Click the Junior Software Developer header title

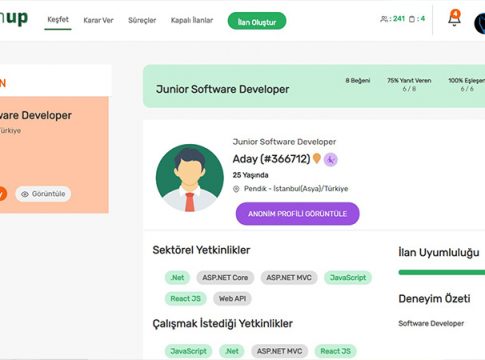click(x=222, y=89)
